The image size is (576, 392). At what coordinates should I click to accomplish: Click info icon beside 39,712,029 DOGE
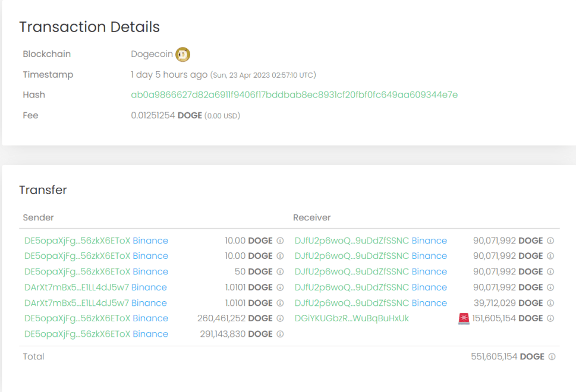click(x=550, y=304)
